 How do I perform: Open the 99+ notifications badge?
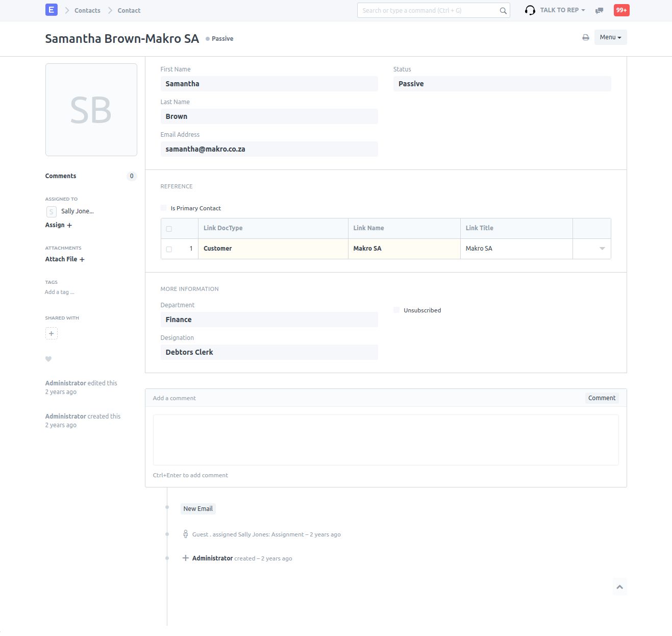(621, 10)
